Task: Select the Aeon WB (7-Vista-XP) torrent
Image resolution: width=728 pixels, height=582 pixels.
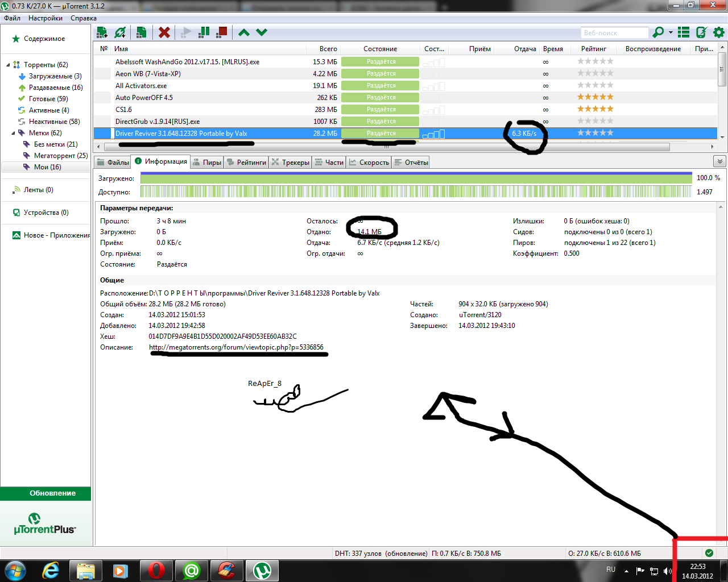Action: (406, 73)
